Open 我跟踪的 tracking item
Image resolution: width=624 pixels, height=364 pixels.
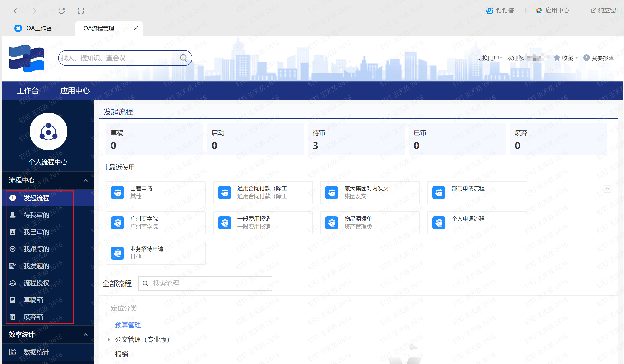[x=36, y=249]
